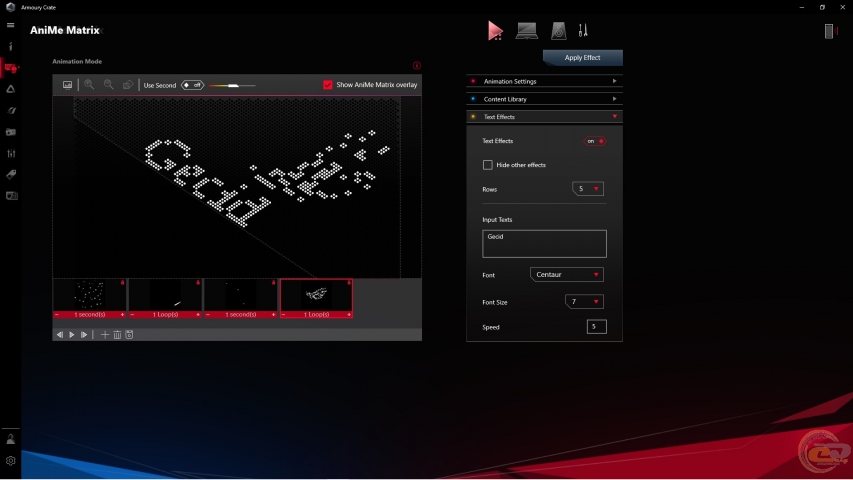Expand the Animation Settings section
The width and height of the screenshot is (853, 480).
tap(545, 81)
